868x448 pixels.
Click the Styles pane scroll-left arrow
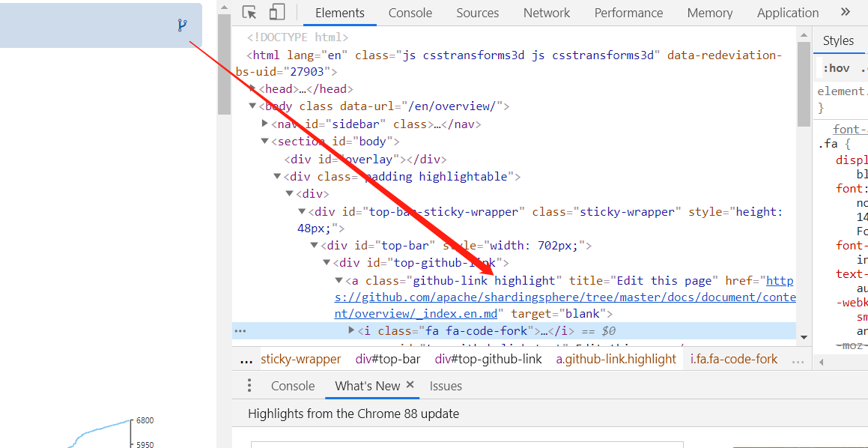coord(821,363)
